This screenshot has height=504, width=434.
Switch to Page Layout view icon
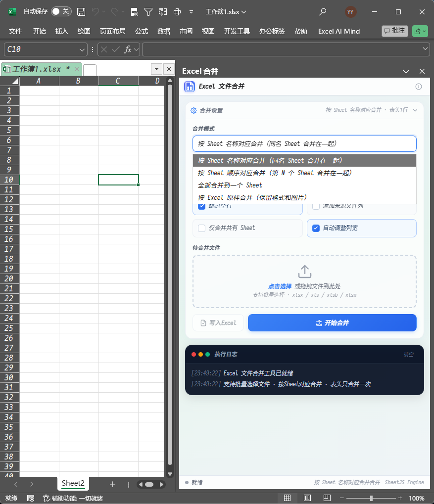tap(307, 498)
